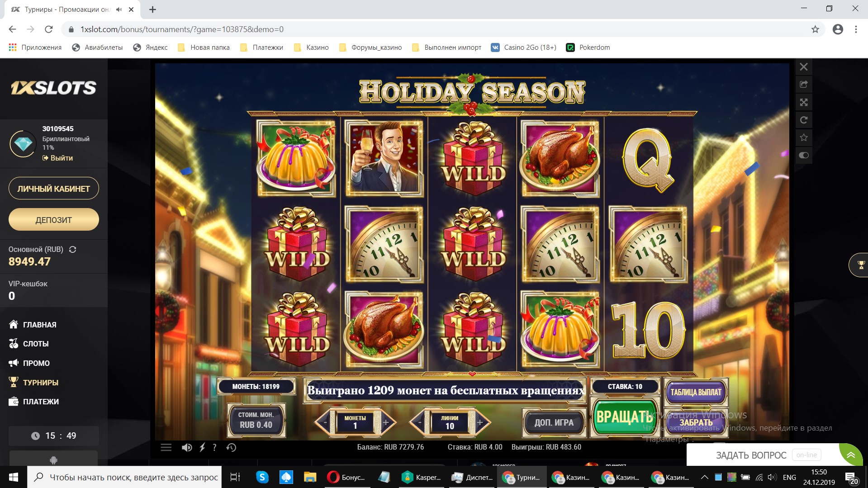Toggle the switch below the star icon
Viewport: 868px width, 488px height.
(803, 155)
